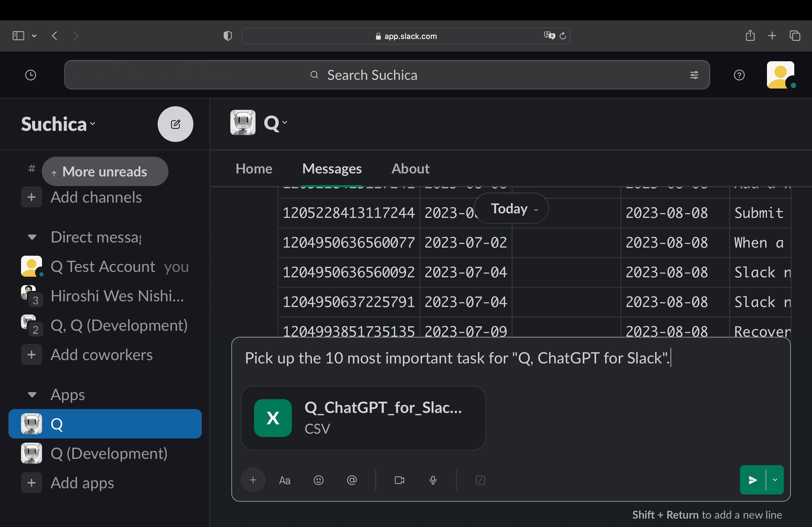The height and width of the screenshot is (527, 812).
Task: Click the slash shortcuts icon in composer
Action: click(480, 480)
